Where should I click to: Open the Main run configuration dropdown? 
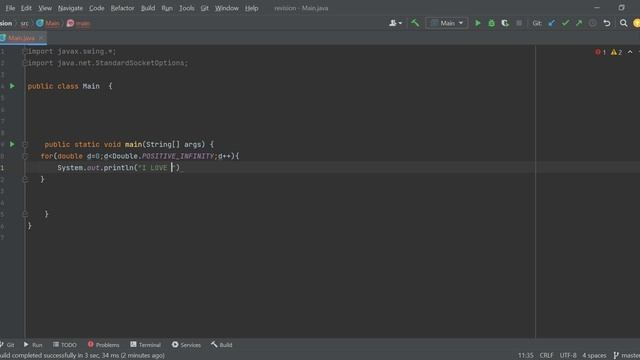point(447,23)
